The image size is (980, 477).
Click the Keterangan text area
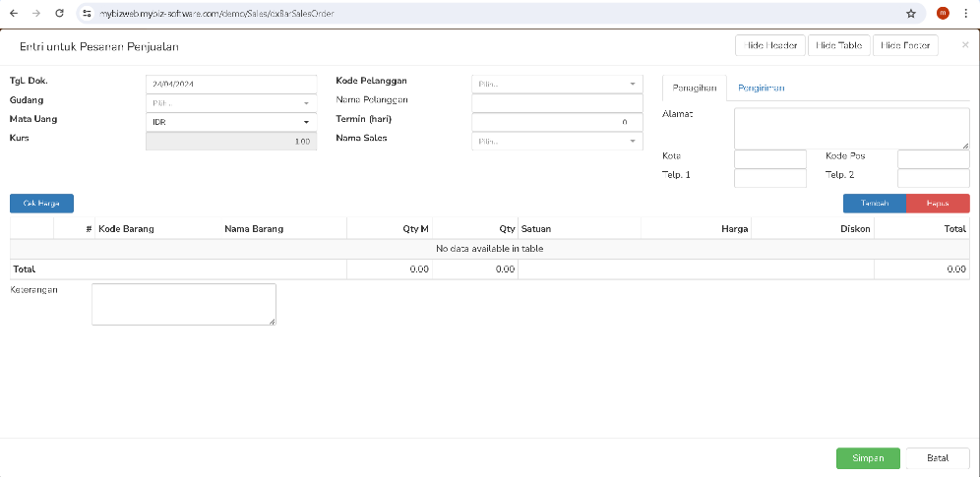(x=184, y=304)
